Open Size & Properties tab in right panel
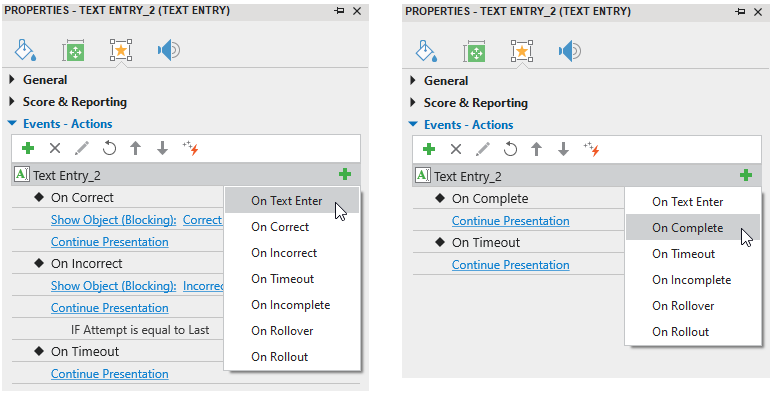Image resolution: width=774 pixels, height=394 pixels. coord(474,51)
